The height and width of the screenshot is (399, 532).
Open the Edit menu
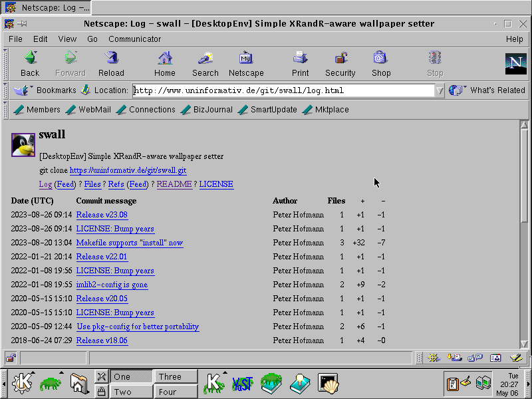click(x=40, y=39)
